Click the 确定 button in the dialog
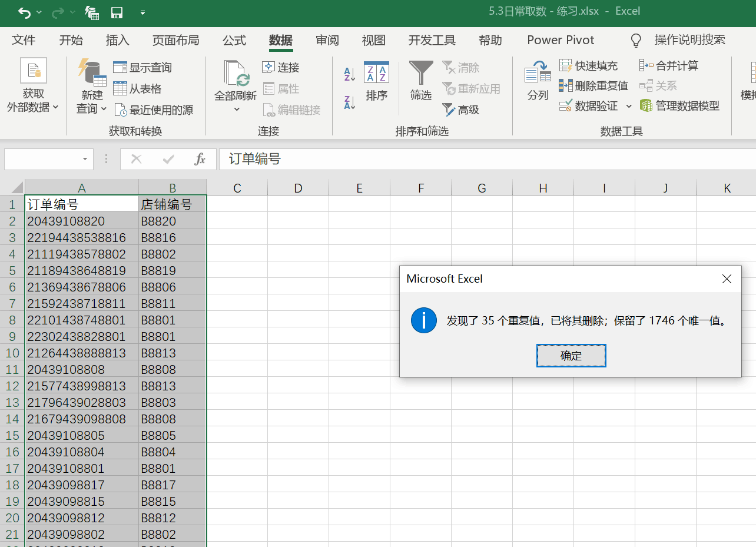The height and width of the screenshot is (547, 756). point(571,356)
